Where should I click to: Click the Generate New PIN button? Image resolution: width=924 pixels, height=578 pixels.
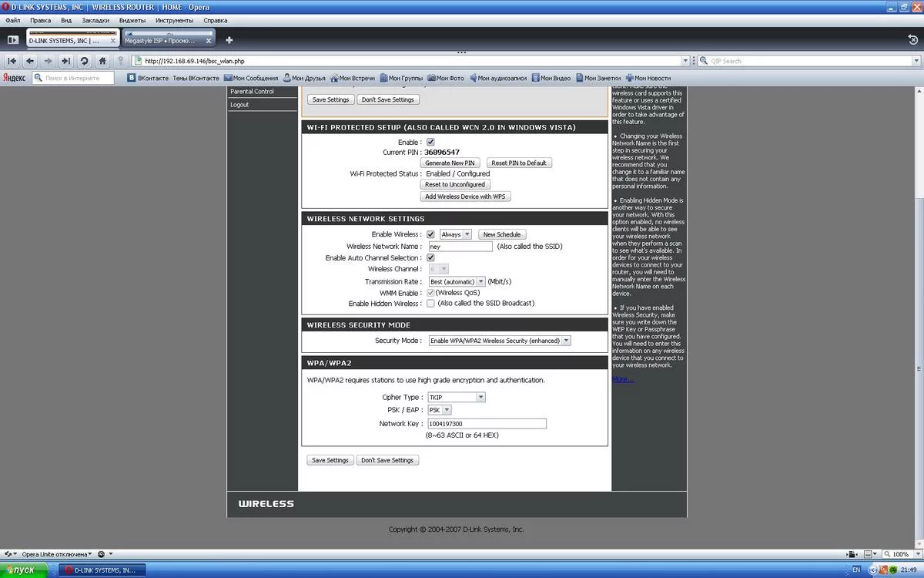450,163
